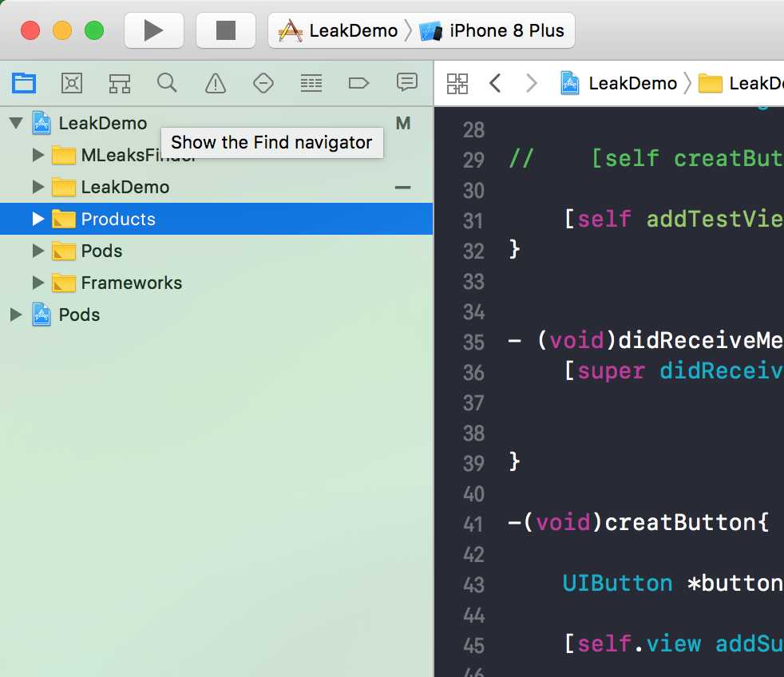Choose iPhone 8 Plus destination
This screenshot has height=677, width=784.
[493, 30]
